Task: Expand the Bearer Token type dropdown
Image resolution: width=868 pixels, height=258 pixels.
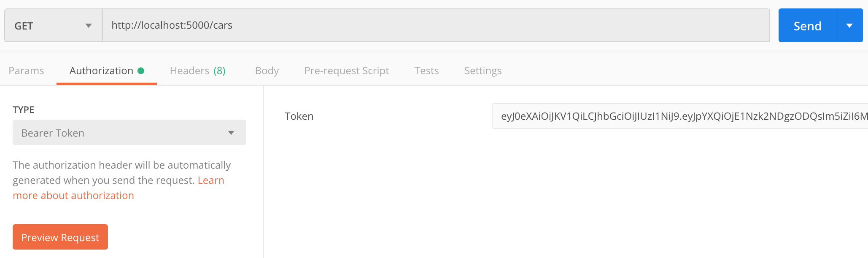Action: click(x=129, y=132)
